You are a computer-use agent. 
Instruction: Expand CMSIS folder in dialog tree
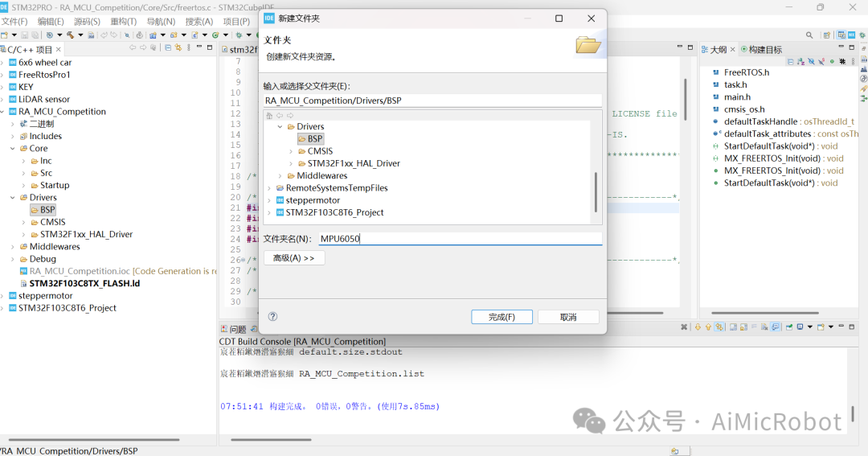point(291,151)
